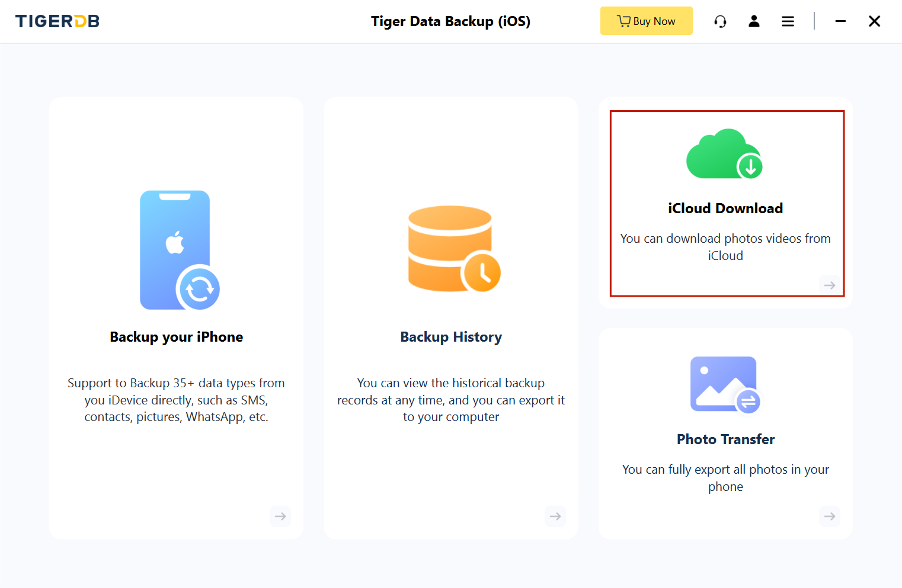Open the iCloud Download heading

click(x=725, y=208)
